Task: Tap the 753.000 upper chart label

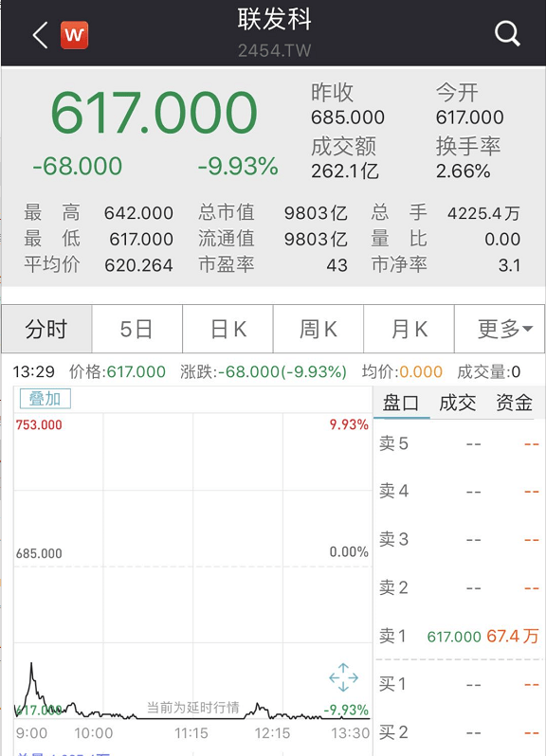Action: [39, 424]
